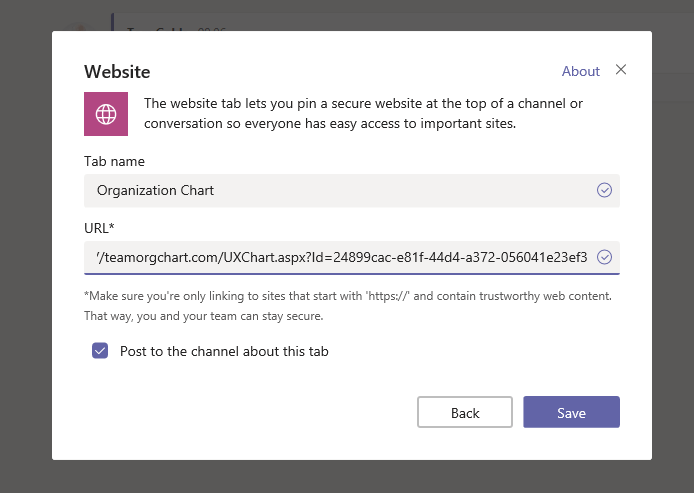
Task: Save the website tab
Action: point(571,413)
